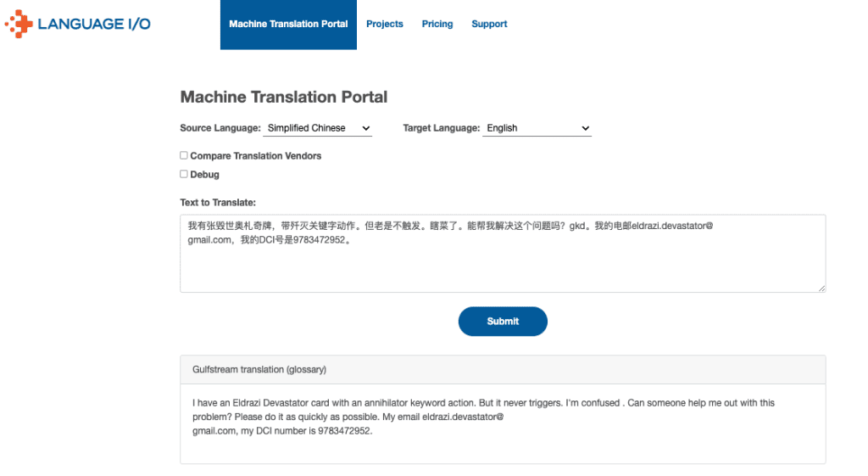
Task: Click the chevron arrow on Source Language select
Action: click(366, 128)
